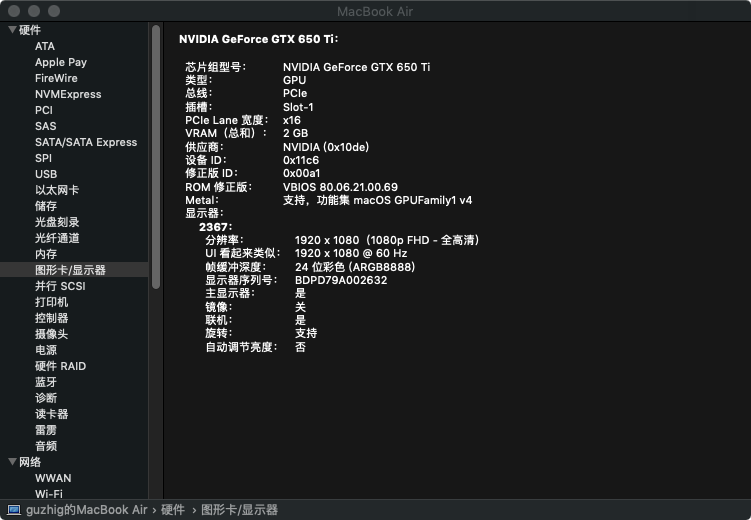Click the NVIDIA GeForce GTX 650 Ti heading
Screen dimensions: 751x520
(x=259, y=39)
